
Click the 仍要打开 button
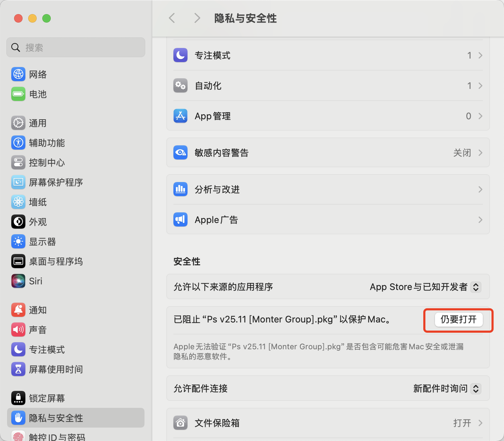pos(459,320)
